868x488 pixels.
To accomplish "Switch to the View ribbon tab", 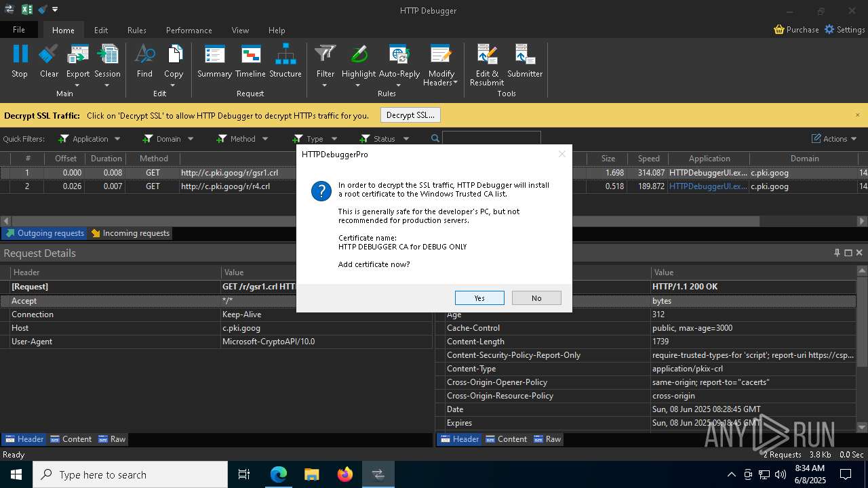I will [240, 30].
